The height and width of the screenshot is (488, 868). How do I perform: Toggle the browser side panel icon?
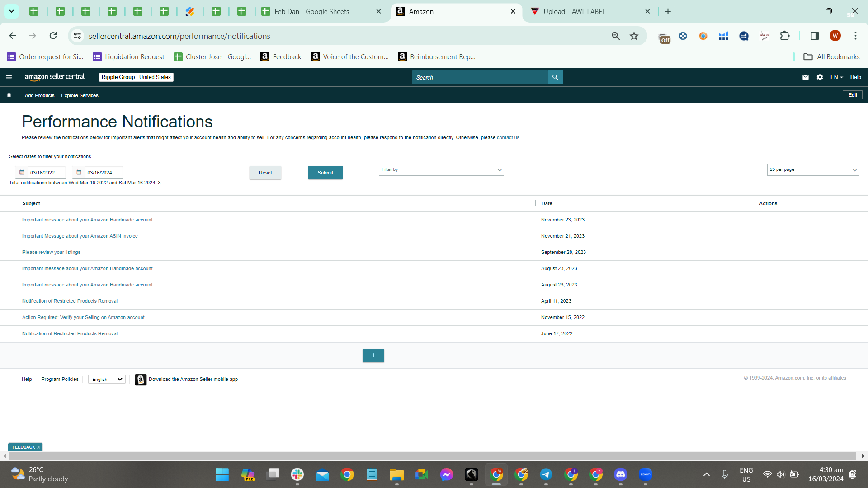click(x=815, y=36)
